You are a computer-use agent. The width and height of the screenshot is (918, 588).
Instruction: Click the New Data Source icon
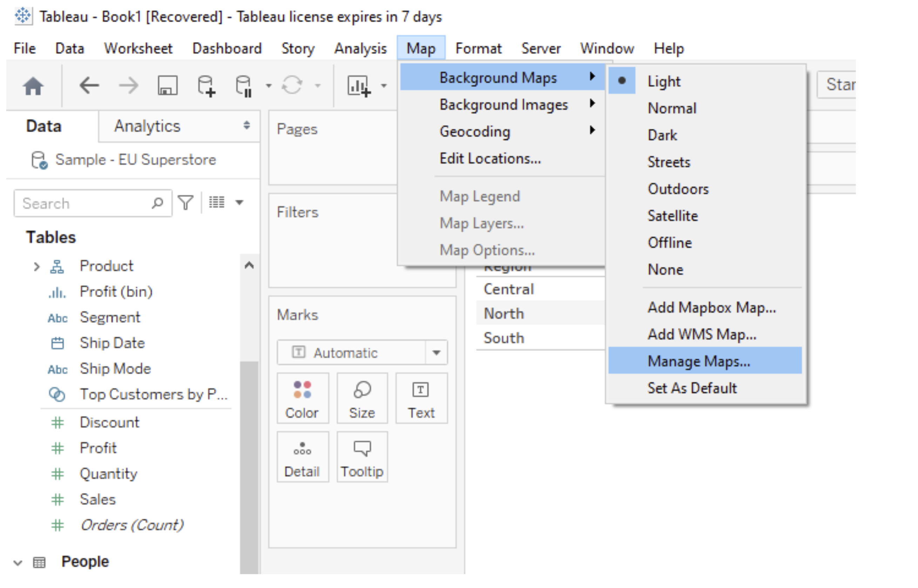click(x=206, y=86)
